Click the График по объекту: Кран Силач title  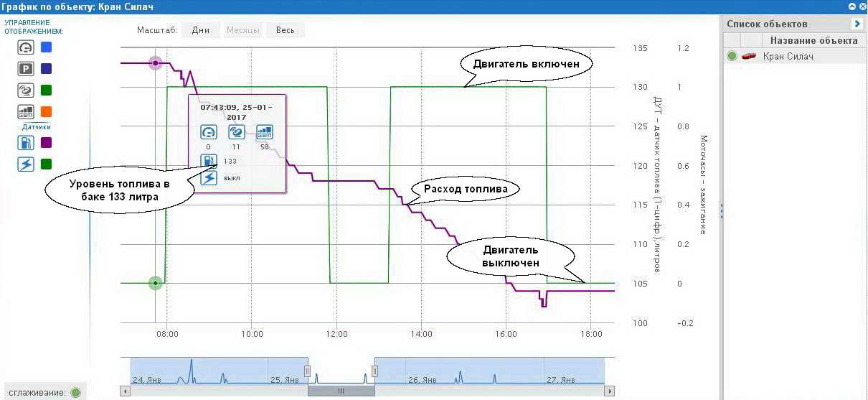click(78, 7)
